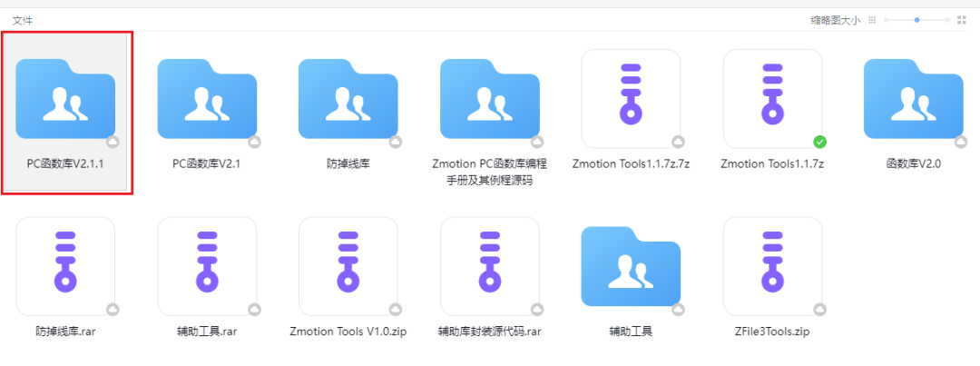Open the PC函数库V2.1 folder
Image resolution: width=980 pixels, height=366 pixels.
pyautogui.click(x=207, y=98)
